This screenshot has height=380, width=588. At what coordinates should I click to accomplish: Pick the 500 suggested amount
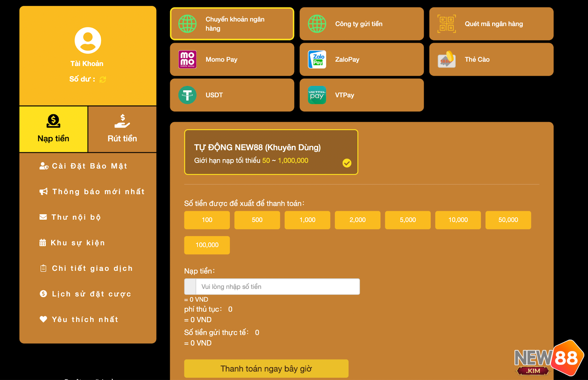[x=257, y=220]
